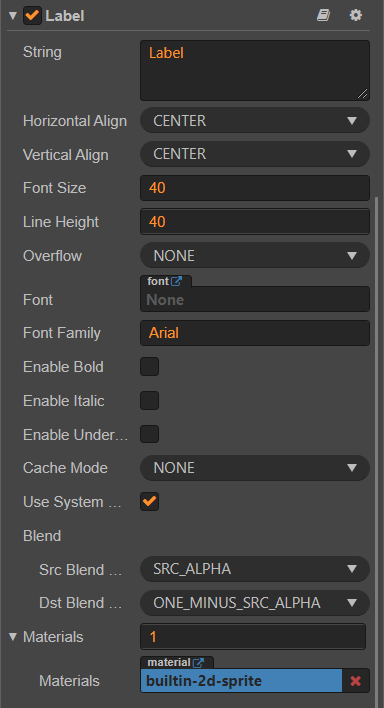Remove the builtin-2d-sprite material with red X

(x=356, y=681)
